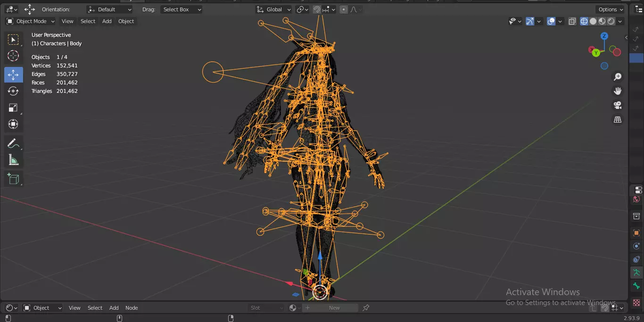Select the Transform tool
Screen dimensions: 644x322
click(14, 124)
